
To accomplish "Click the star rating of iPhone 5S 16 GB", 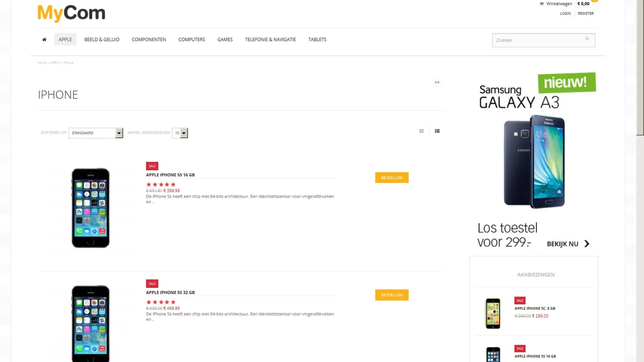I will point(161,184).
